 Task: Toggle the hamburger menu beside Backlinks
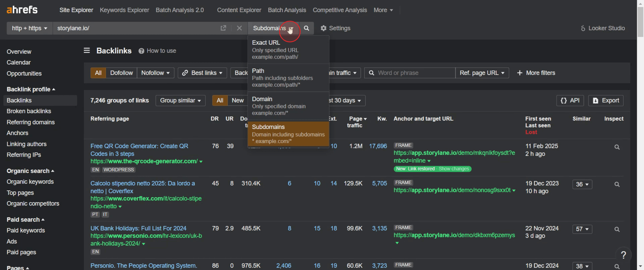[87, 51]
